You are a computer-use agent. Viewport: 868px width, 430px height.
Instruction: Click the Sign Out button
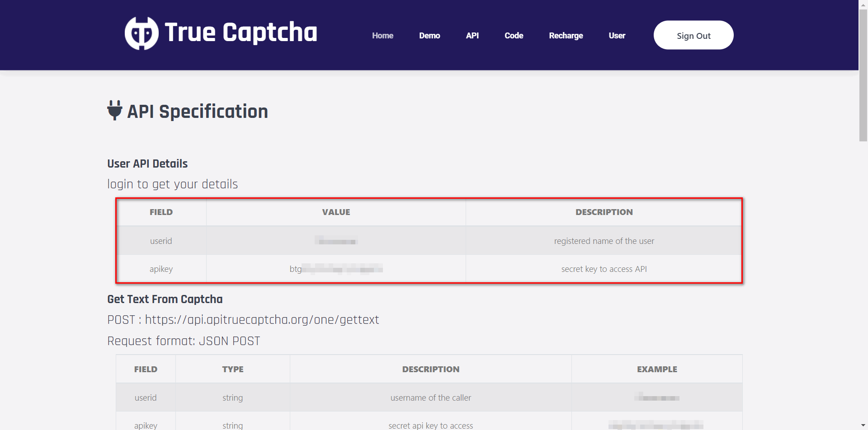[693, 35]
